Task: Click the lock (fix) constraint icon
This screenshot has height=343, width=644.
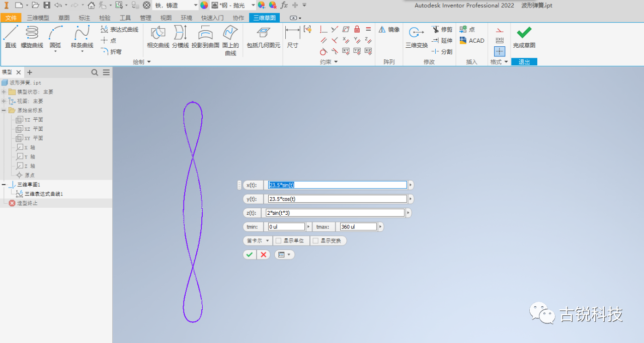Action: click(x=357, y=29)
